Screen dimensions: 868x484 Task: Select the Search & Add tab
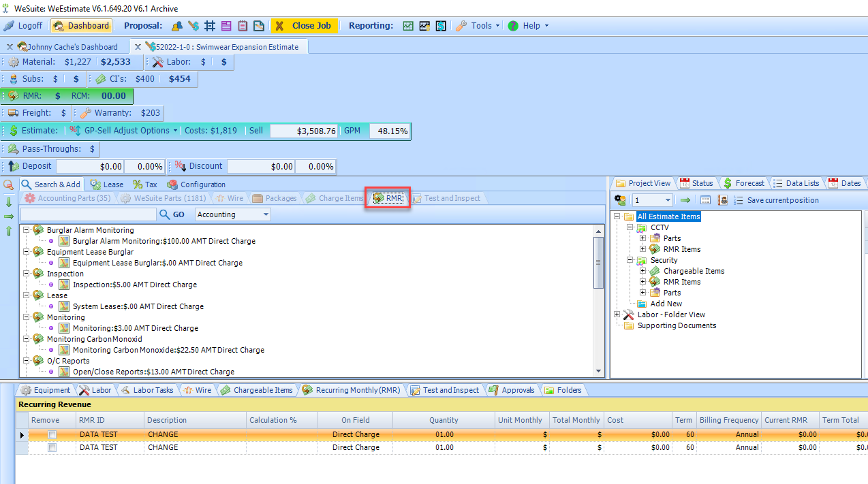coord(51,184)
